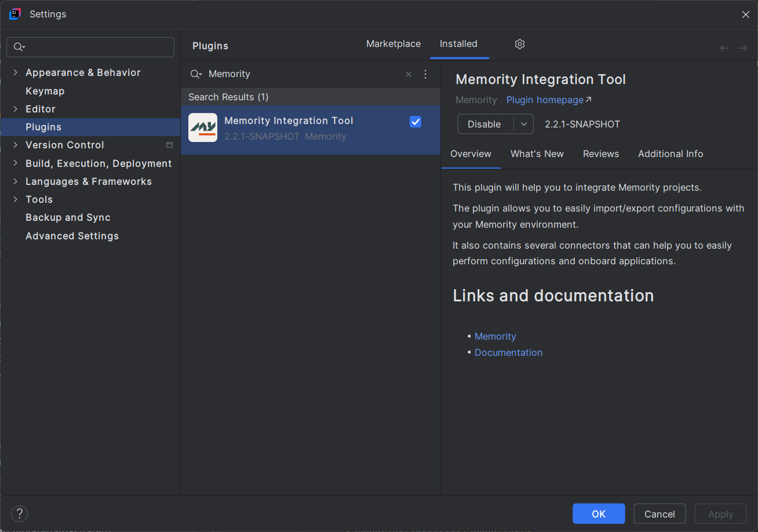Open the What's New tab
Viewport: 758px width, 532px height.
(537, 154)
